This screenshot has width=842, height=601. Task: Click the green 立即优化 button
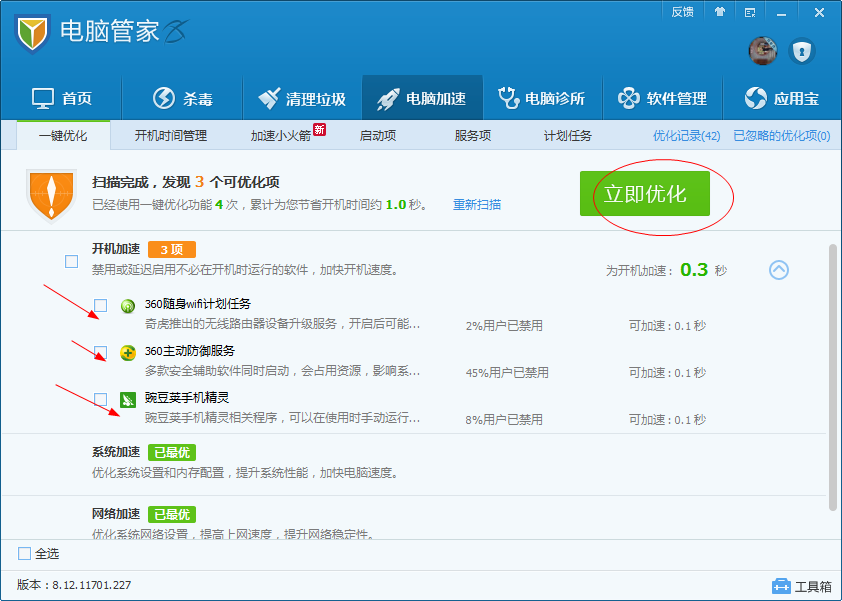[x=645, y=194]
